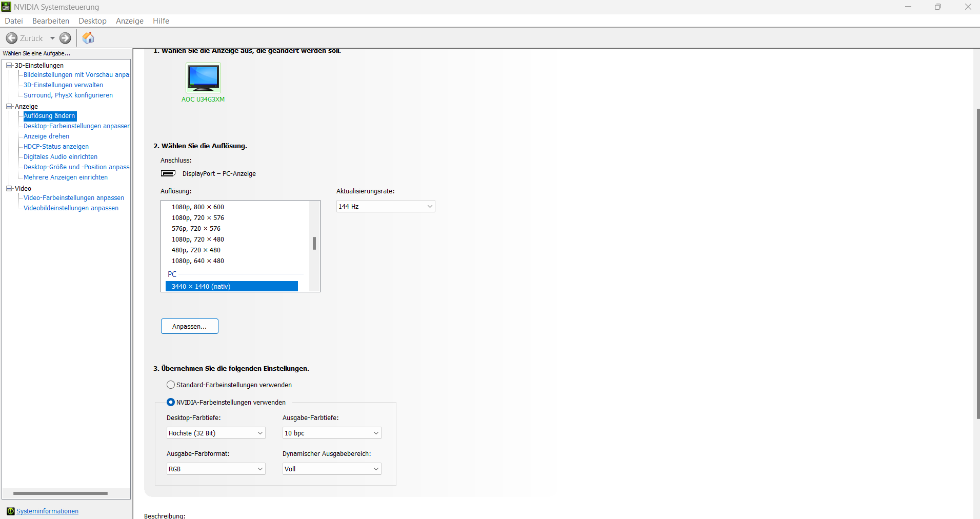This screenshot has height=519, width=980.
Task: Click the 3D-Einstellungen category label
Action: pos(39,65)
